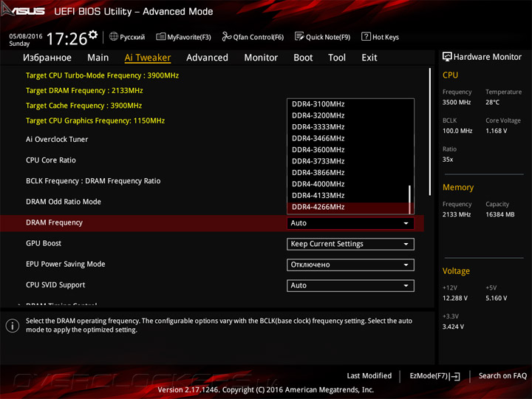532x399 pixels.
Task: Switch to Main tab
Action: pyautogui.click(x=98, y=58)
